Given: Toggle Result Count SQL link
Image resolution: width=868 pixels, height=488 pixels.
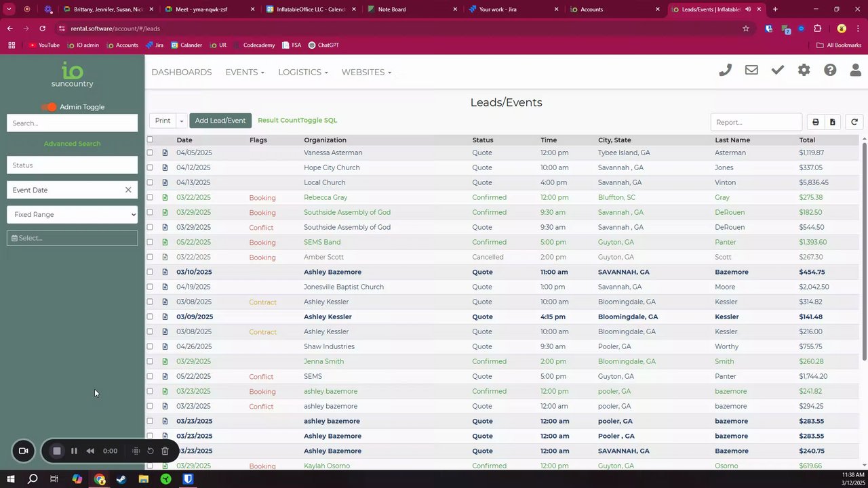Looking at the screenshot, I should pyautogui.click(x=297, y=120).
